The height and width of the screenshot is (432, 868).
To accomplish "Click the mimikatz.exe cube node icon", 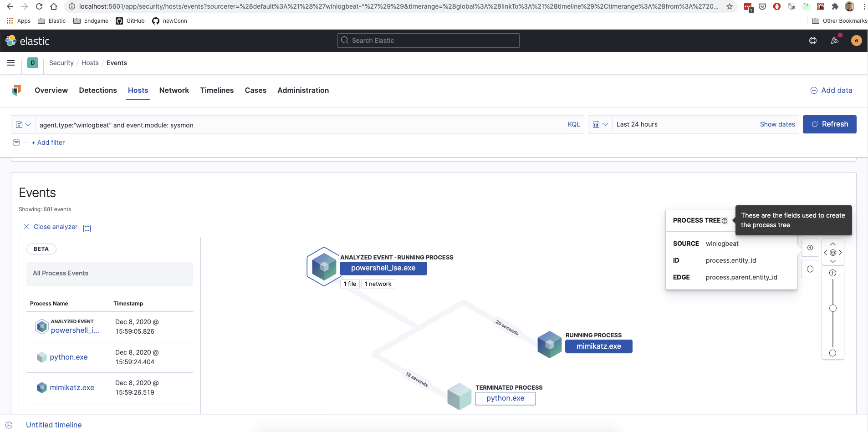I will (x=550, y=345).
